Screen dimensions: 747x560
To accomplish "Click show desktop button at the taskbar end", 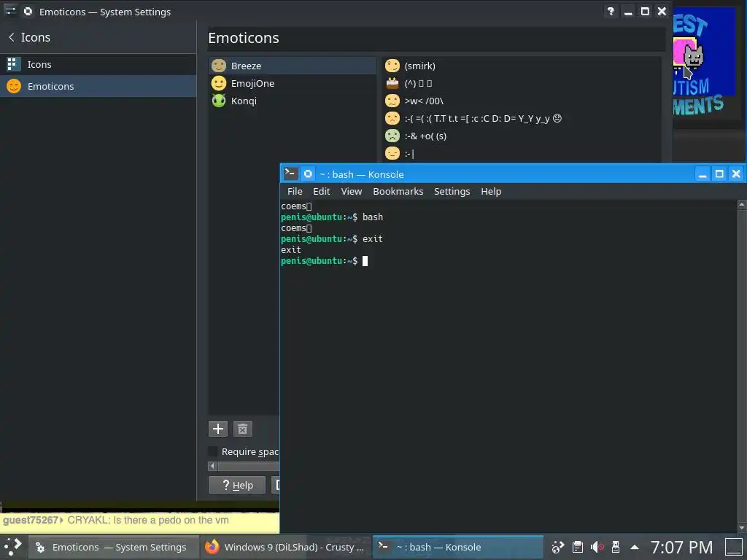I will coord(734,547).
